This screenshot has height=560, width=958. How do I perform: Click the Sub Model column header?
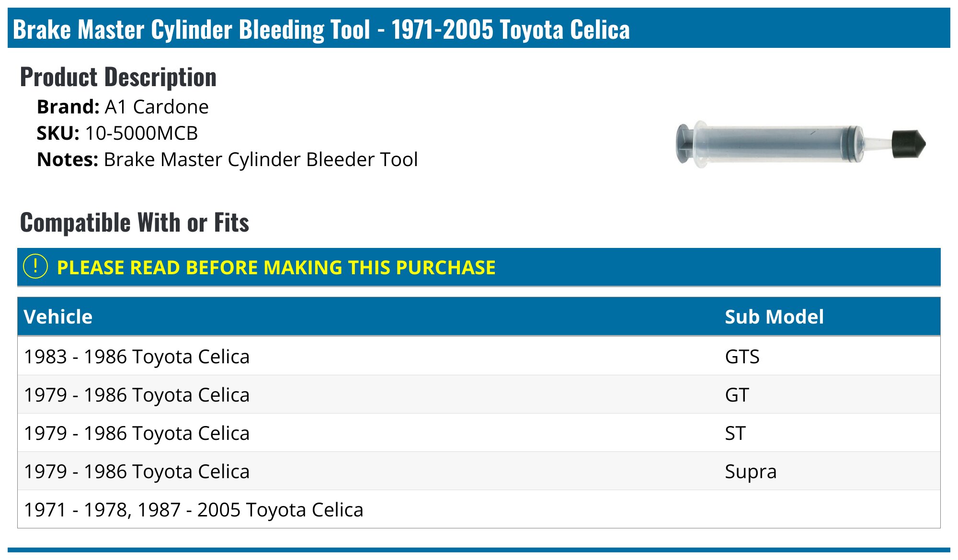pos(774,317)
